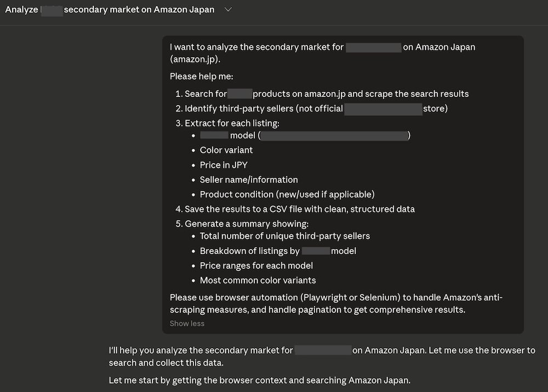The image size is (548, 392).
Task: Click bullet 'Color variant'
Action: 226,149
